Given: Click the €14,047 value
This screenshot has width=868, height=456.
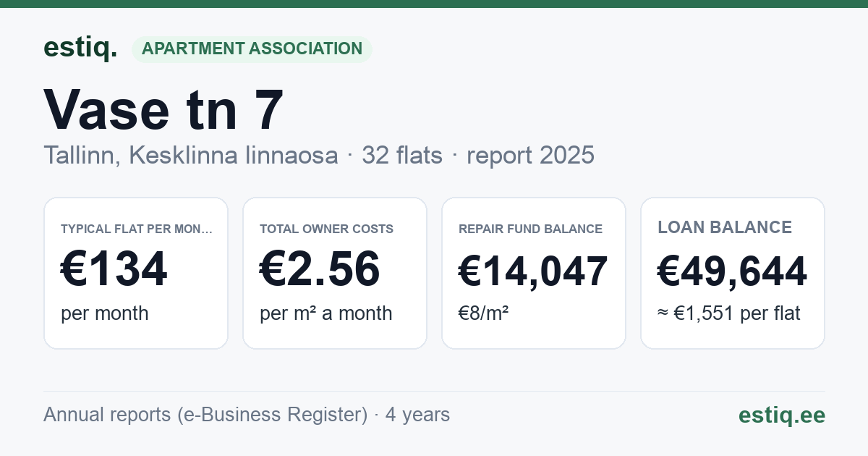Looking at the screenshot, I should pos(533,272).
